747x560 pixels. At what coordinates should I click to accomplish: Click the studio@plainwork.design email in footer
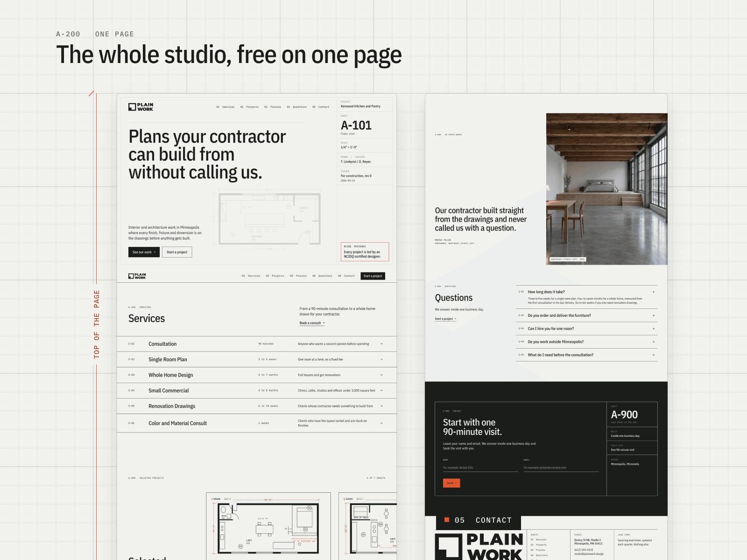point(589,554)
